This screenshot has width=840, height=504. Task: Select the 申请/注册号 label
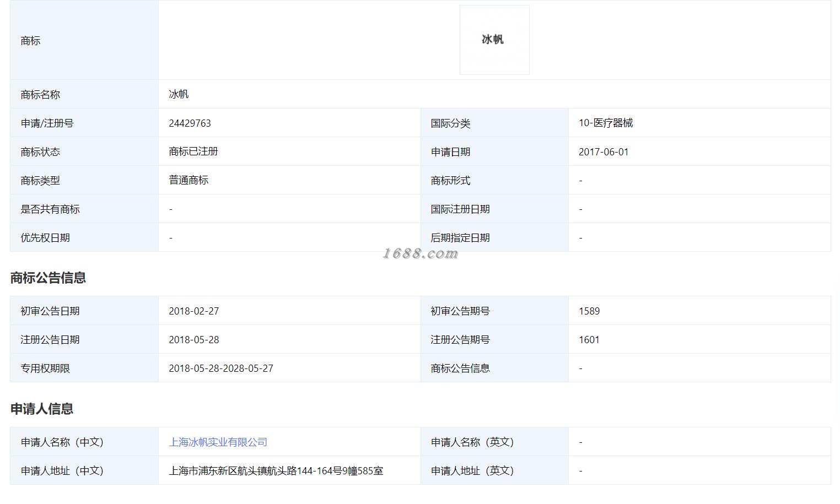[x=47, y=123]
